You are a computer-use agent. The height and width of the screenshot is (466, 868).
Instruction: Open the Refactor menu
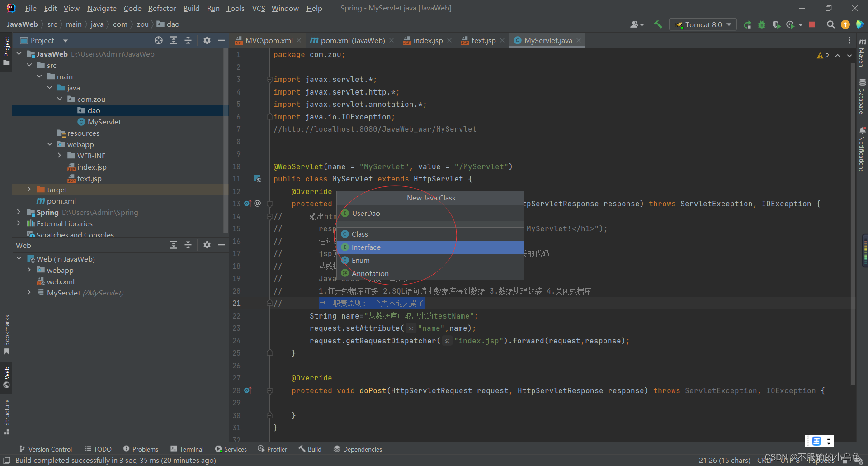[162, 8]
